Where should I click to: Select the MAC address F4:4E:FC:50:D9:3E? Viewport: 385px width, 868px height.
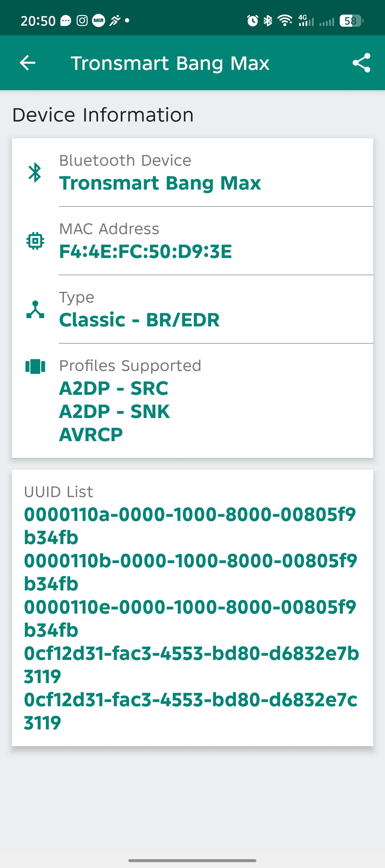[145, 252]
